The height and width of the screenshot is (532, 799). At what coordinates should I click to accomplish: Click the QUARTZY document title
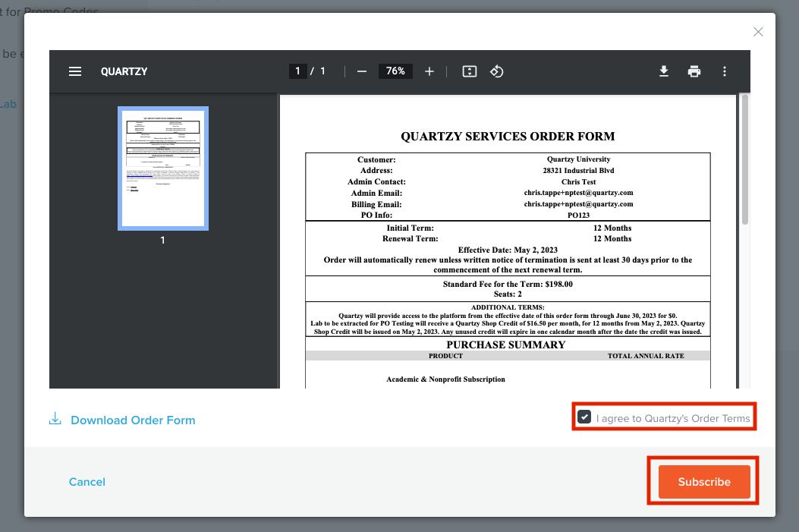[x=124, y=71]
